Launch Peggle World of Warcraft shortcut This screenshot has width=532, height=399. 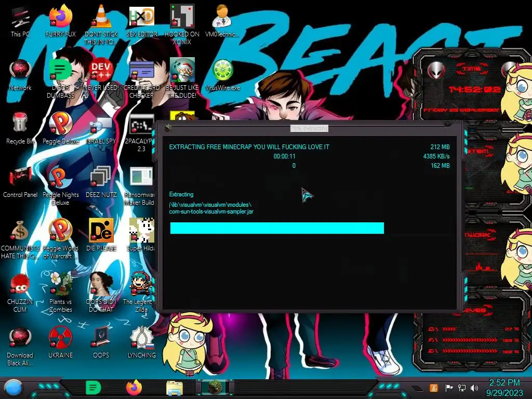click(x=60, y=231)
